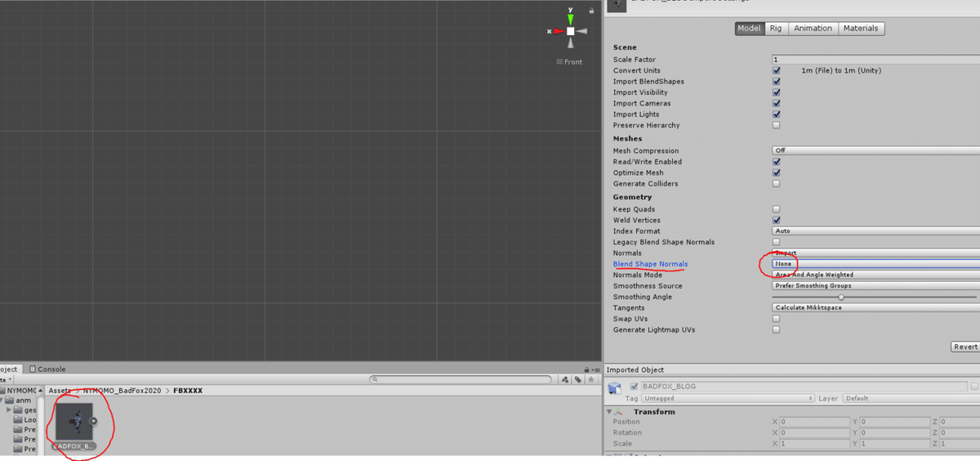Click the Position X value field
The height and width of the screenshot is (461, 980).
point(813,422)
